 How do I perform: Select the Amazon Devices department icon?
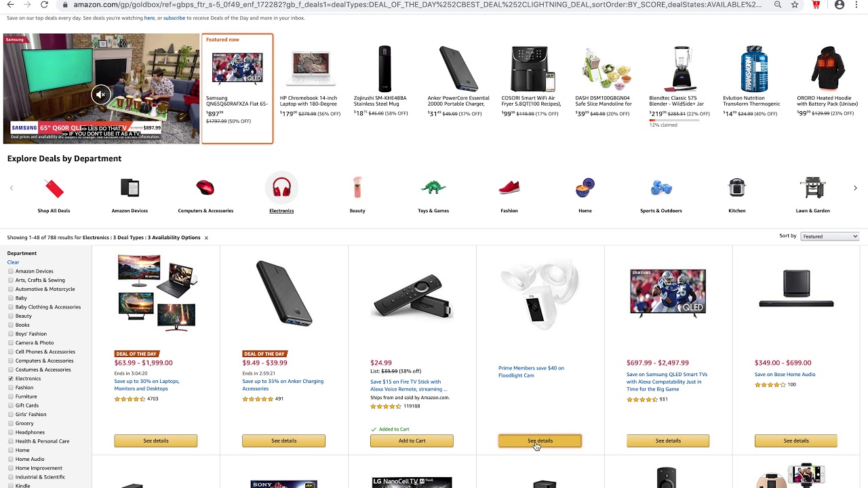point(130,188)
